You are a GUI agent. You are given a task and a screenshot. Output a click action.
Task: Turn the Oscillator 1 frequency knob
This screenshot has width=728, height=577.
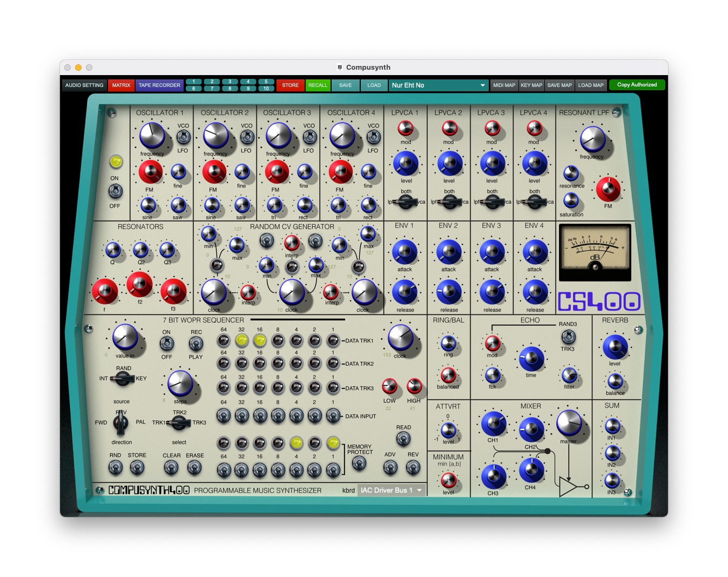pos(152,135)
